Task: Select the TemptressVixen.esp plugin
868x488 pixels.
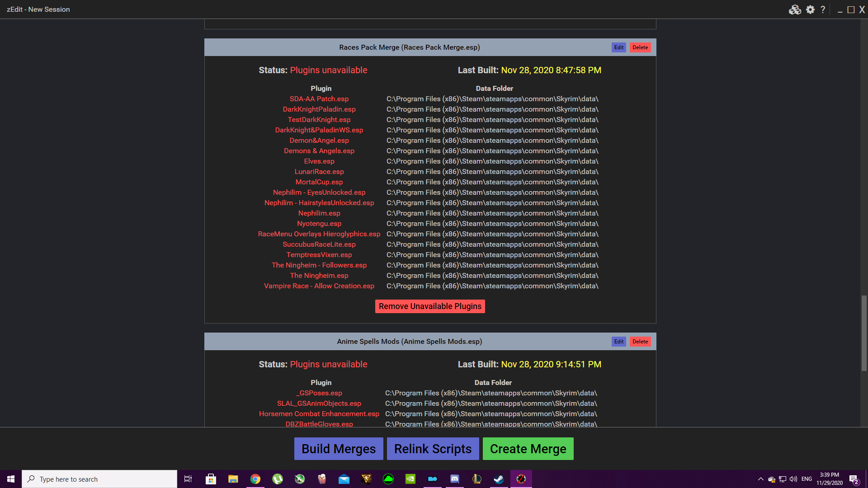Action: coord(319,255)
